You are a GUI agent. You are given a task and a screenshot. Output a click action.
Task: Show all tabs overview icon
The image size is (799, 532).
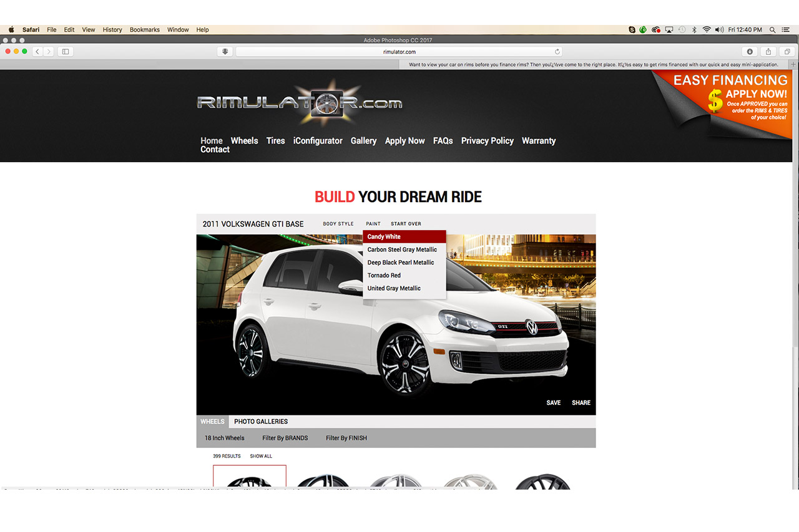(787, 52)
